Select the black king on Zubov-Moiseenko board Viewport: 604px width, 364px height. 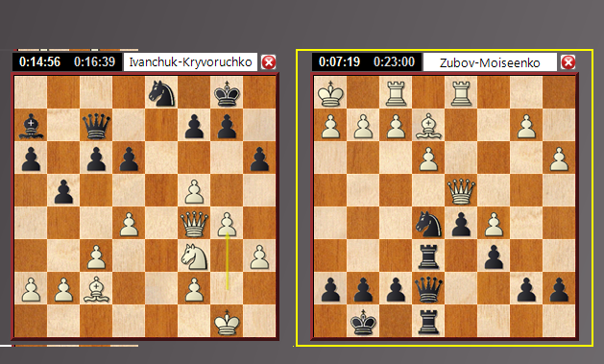pos(363,322)
